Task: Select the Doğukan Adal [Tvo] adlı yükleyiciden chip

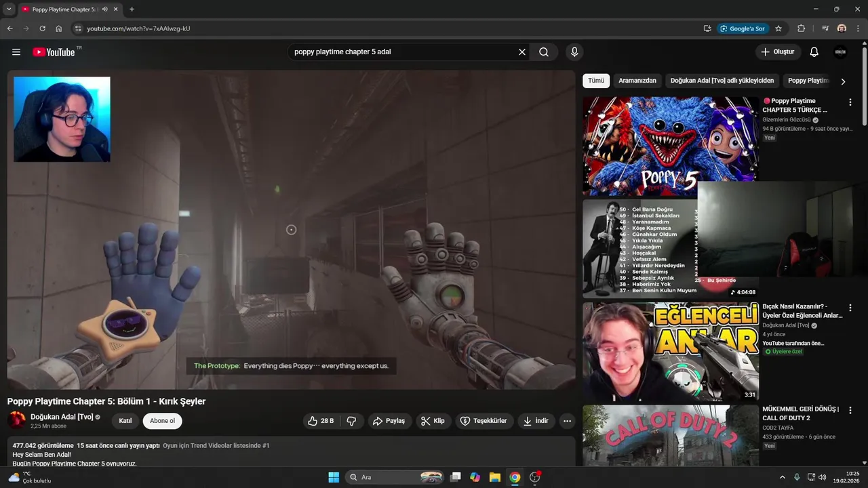Action: pyautogui.click(x=722, y=81)
